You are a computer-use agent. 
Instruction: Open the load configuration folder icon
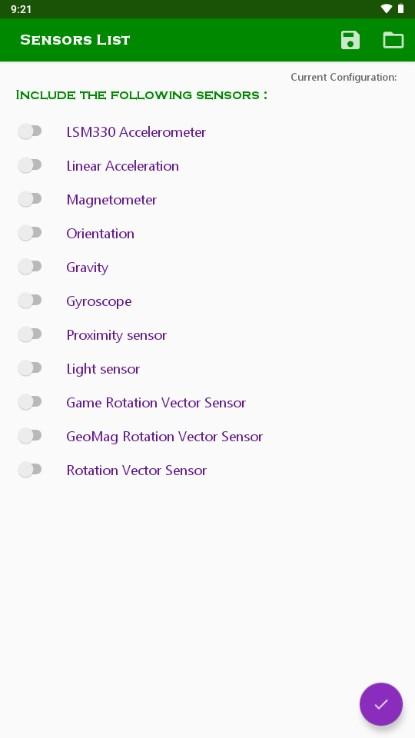(x=393, y=40)
